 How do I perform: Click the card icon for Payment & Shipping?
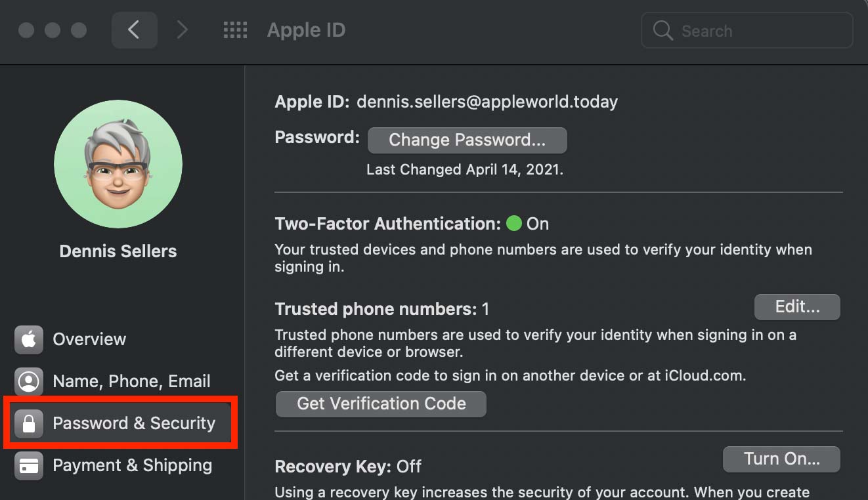tap(28, 465)
